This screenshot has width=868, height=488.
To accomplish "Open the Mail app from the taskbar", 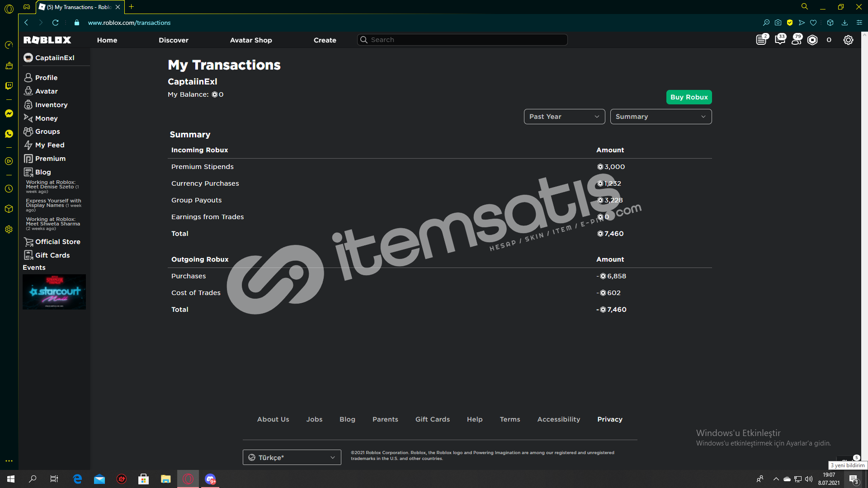I will tap(99, 479).
